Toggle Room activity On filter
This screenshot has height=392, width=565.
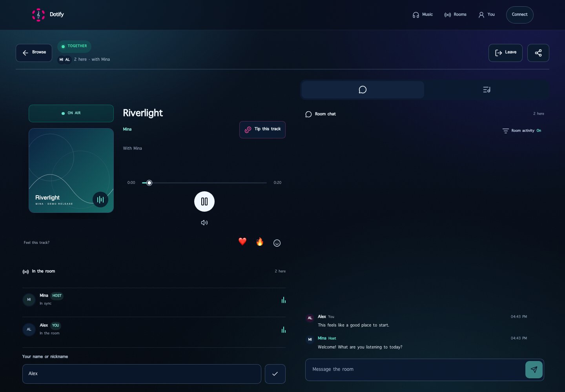click(x=522, y=131)
